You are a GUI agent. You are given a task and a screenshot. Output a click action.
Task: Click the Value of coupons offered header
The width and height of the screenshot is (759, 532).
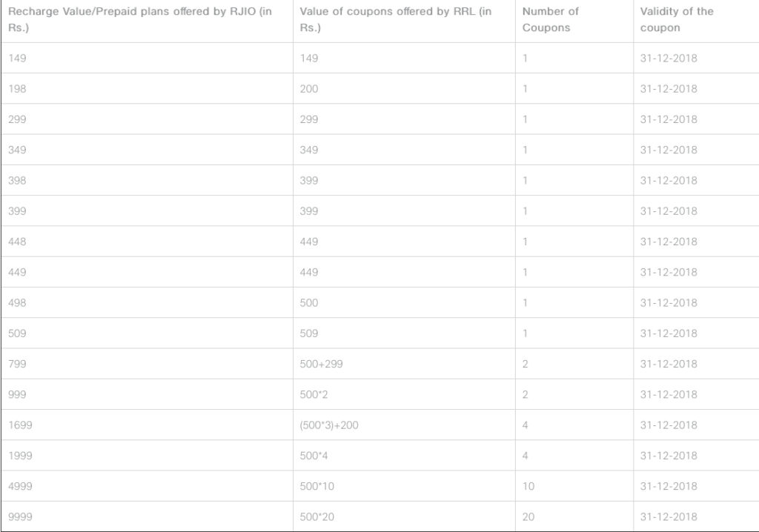tap(404, 21)
